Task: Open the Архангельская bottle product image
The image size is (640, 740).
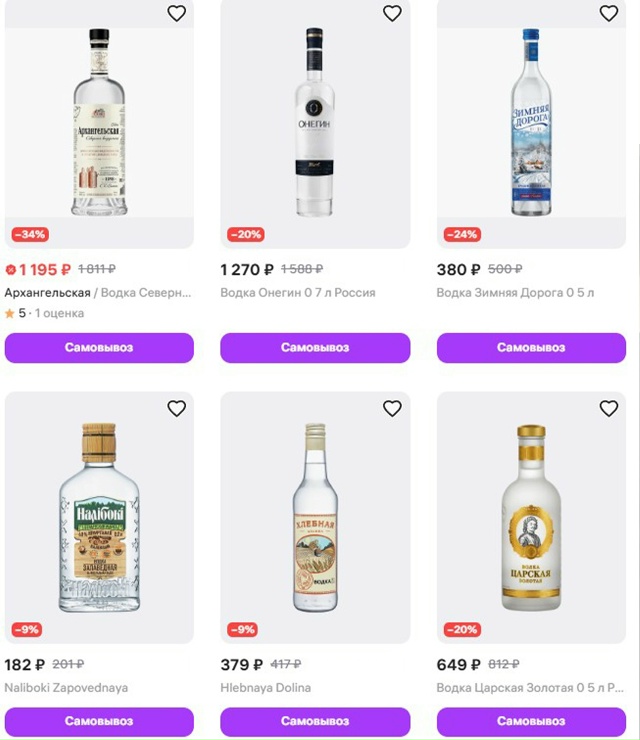Action: pos(99,122)
